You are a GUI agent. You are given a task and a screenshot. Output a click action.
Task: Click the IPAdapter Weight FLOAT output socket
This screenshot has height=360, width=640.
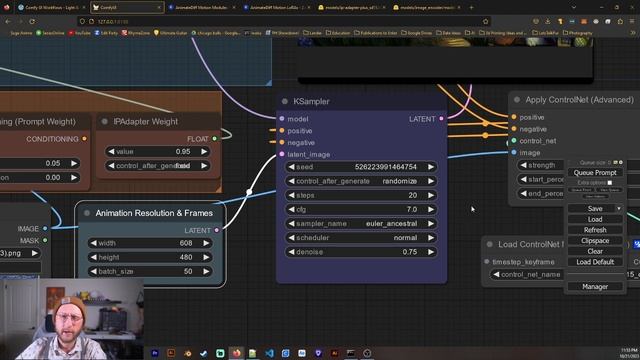(x=215, y=139)
